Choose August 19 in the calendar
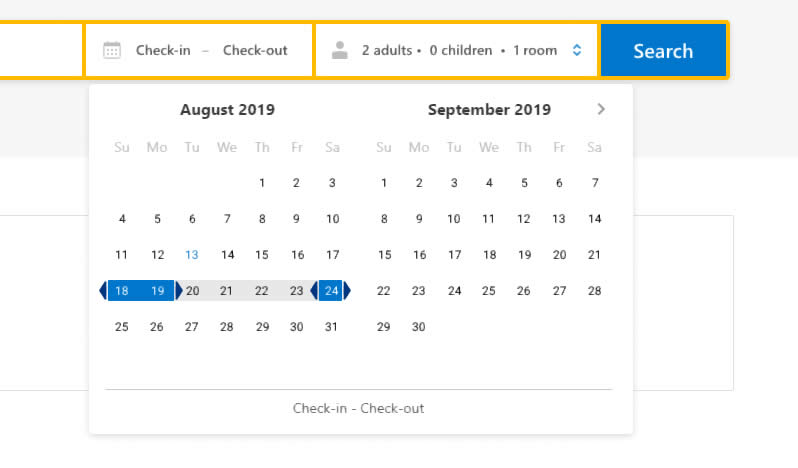 157,291
